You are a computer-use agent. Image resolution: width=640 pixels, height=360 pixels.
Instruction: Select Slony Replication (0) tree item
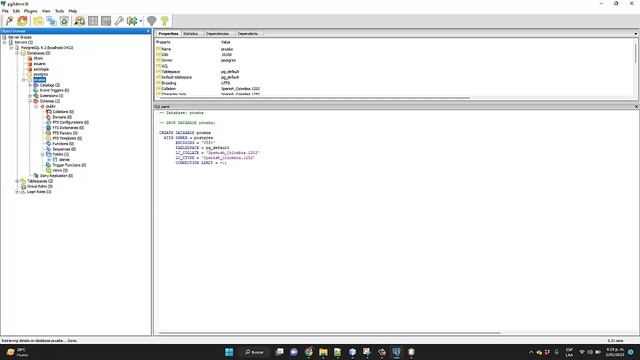tap(56, 176)
